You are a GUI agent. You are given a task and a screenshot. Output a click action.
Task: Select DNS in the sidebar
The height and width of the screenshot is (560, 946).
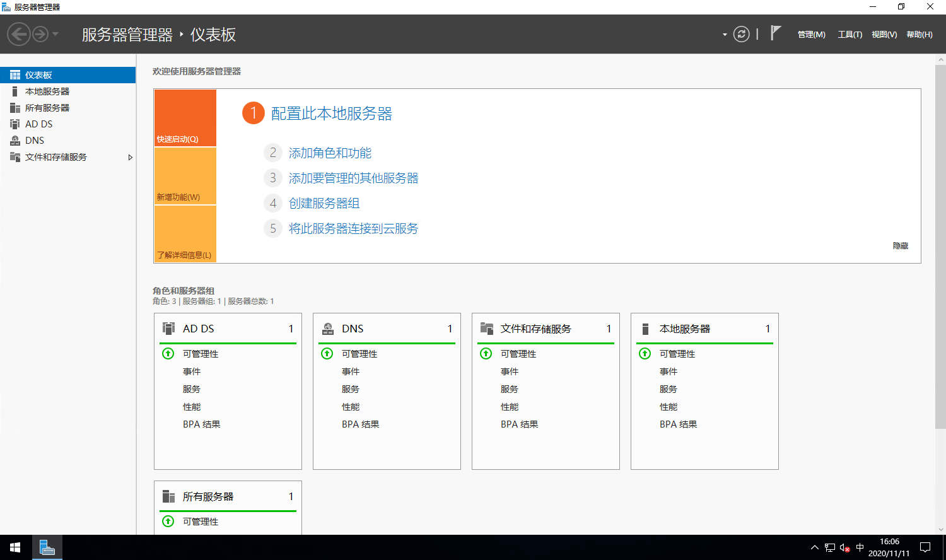(x=67, y=141)
